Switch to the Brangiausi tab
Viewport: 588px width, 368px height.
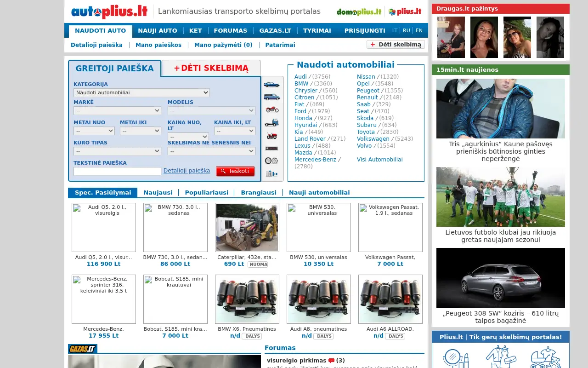(x=259, y=193)
